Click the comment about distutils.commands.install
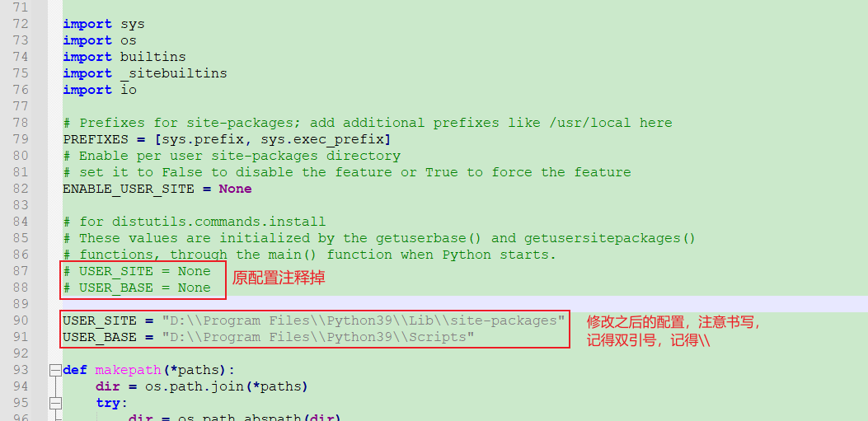Image resolution: width=868 pixels, height=421 pixels. point(195,222)
